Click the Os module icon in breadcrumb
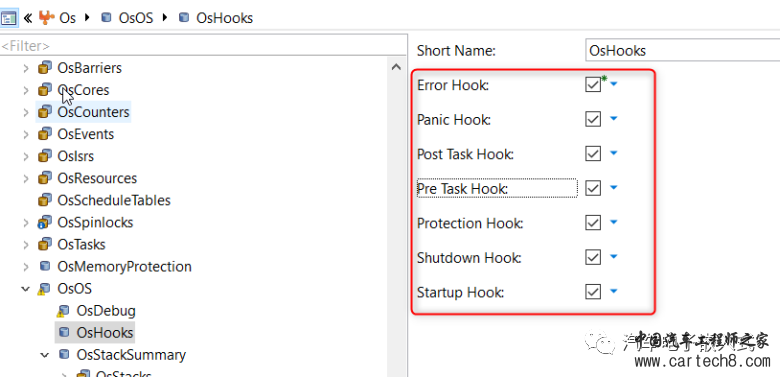The height and width of the screenshot is (377, 780). [46, 18]
